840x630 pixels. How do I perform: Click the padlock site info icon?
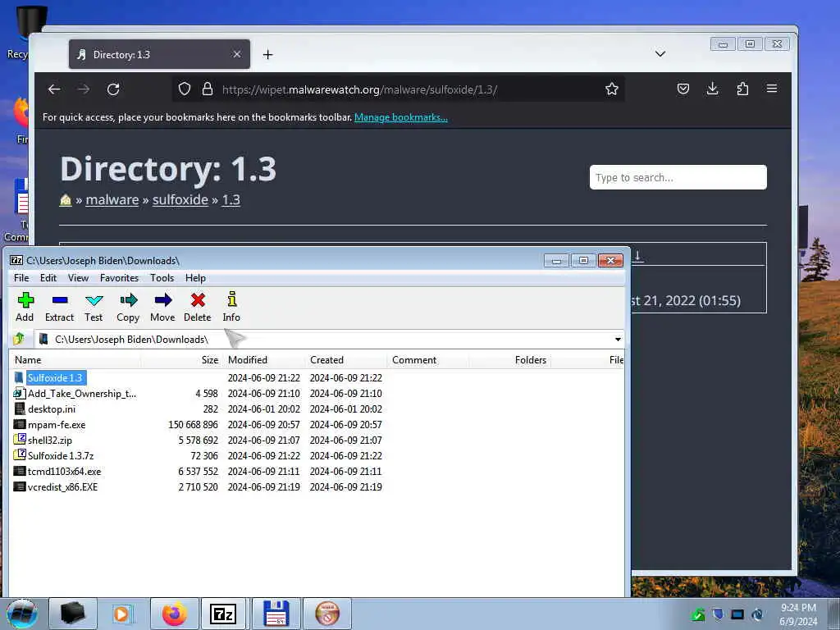click(x=208, y=89)
